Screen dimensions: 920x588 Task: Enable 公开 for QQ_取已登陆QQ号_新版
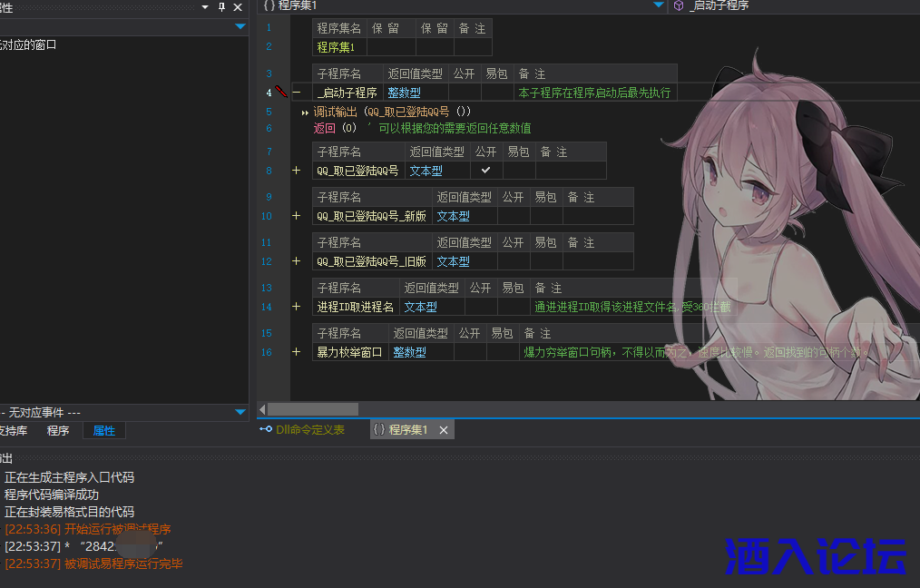[513, 215]
